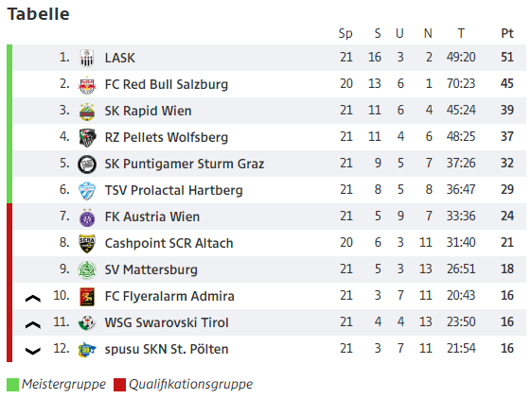The height and width of the screenshot is (399, 532).
Task: Click the SK Rapid Wien crest
Action: click(x=87, y=112)
